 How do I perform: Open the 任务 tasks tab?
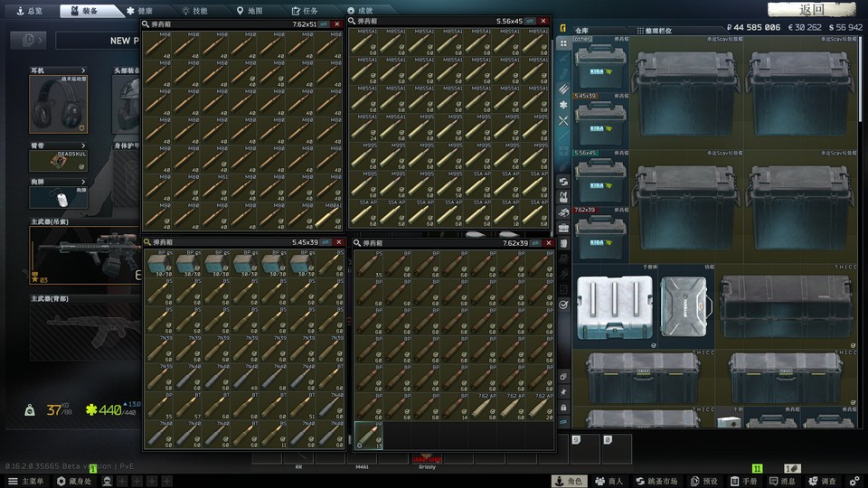tap(305, 11)
